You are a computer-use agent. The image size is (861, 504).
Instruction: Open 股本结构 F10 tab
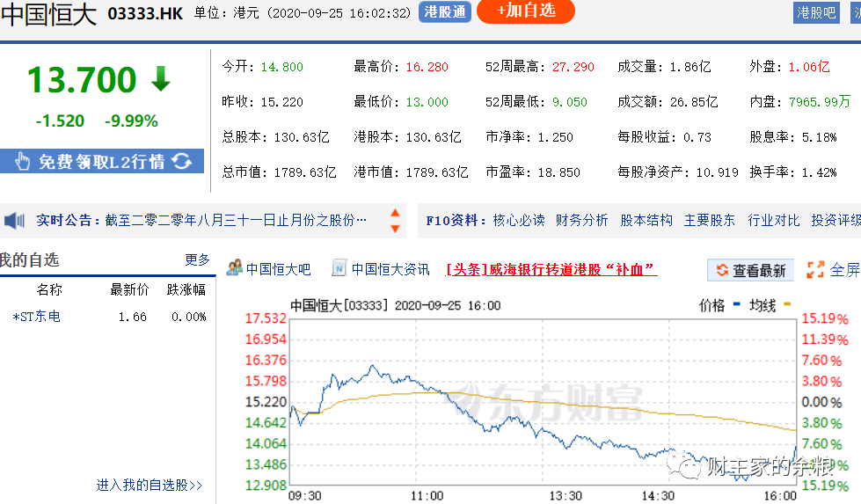(646, 220)
